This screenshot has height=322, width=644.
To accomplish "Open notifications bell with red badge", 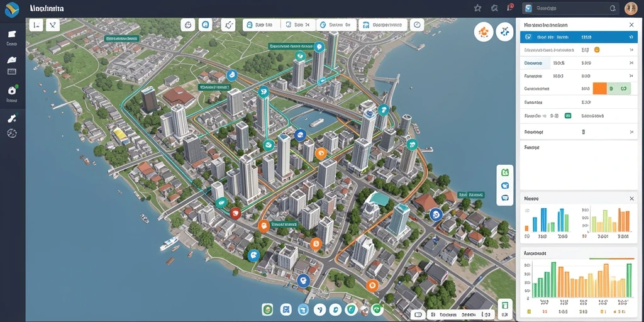I will click(x=510, y=8).
